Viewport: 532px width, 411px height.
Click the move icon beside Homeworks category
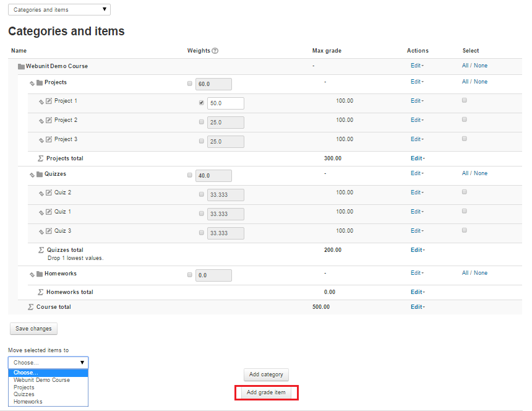32,274
